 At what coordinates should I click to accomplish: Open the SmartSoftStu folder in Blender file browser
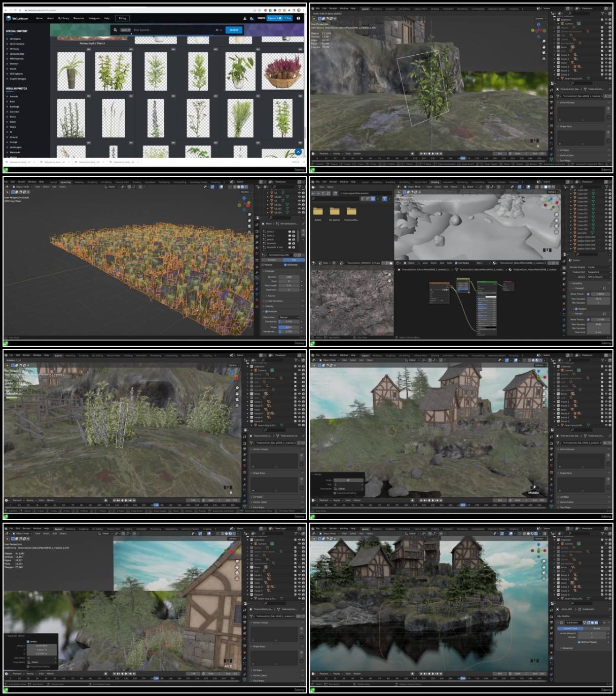(x=351, y=212)
